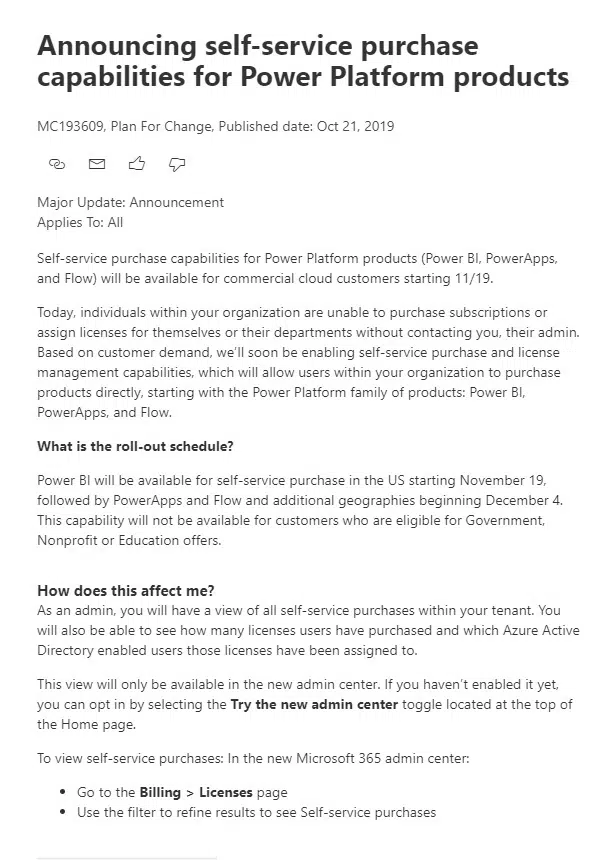591x860 pixels.
Task: Click the 'What is the roll-out schedule?' heading
Action: click(135, 446)
